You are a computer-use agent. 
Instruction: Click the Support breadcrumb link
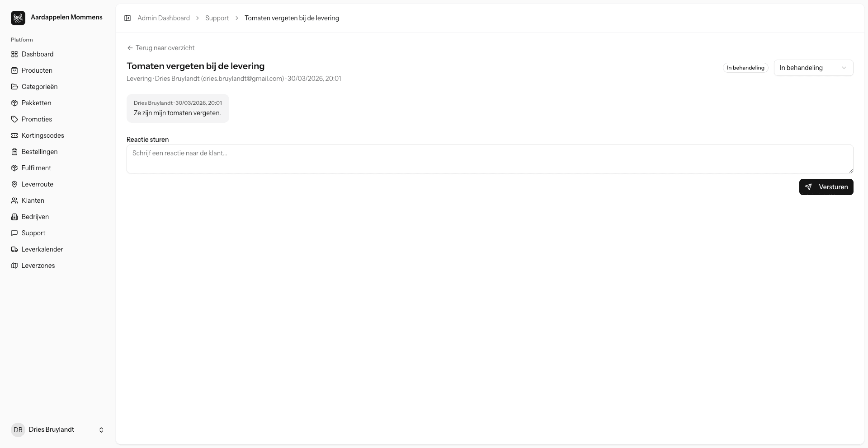click(217, 18)
